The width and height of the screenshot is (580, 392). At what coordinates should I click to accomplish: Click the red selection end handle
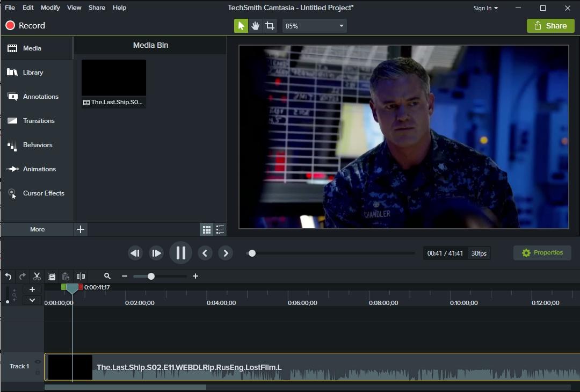[81, 287]
